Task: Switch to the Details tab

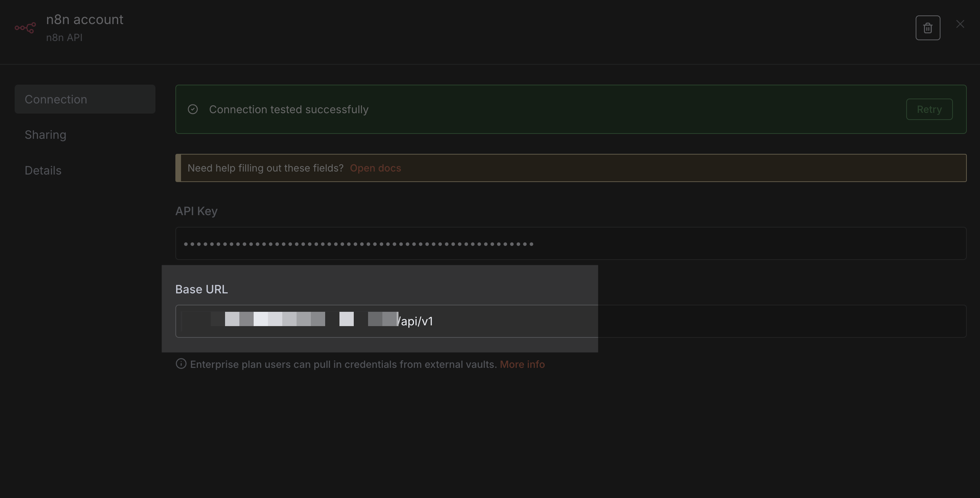Action: point(43,171)
